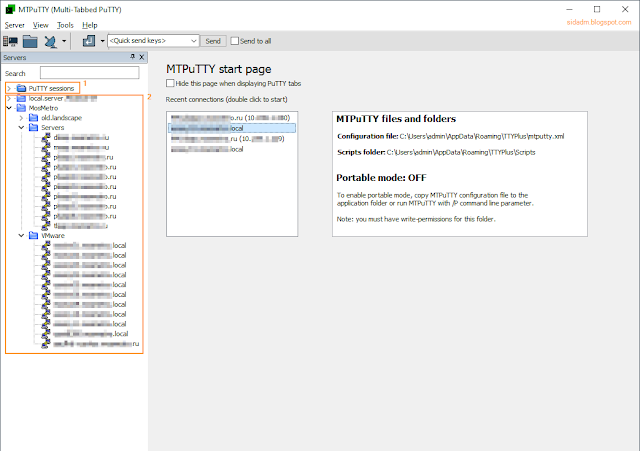Click the Scripts folder path text
This screenshot has width=640, height=451.
(461, 152)
